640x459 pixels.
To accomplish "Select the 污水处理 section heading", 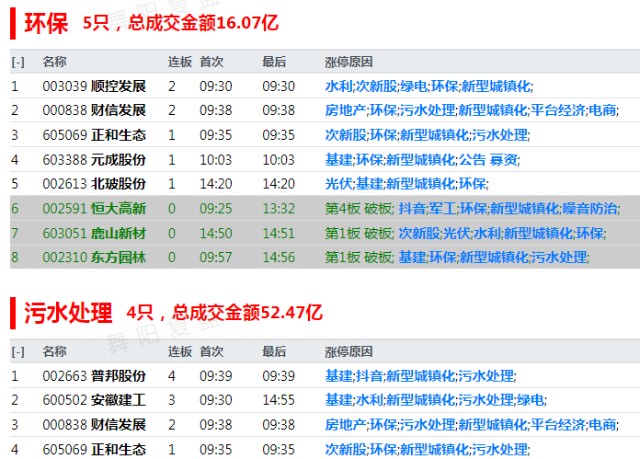I will 68,313.
